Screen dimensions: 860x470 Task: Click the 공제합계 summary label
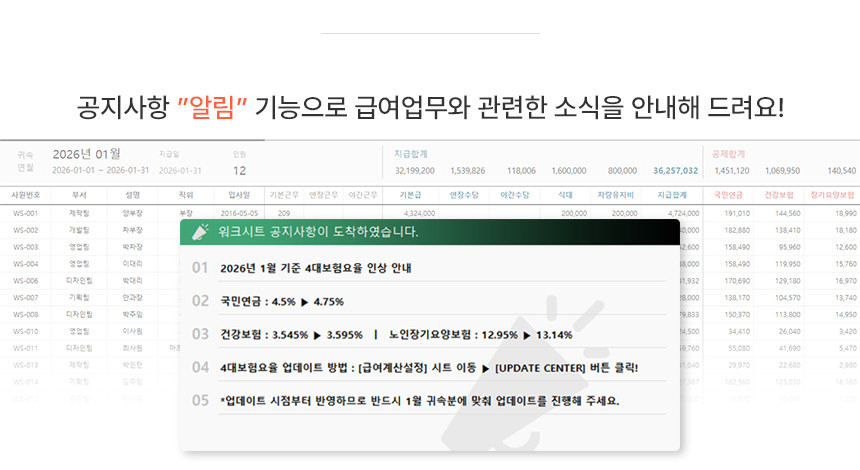tap(728, 154)
